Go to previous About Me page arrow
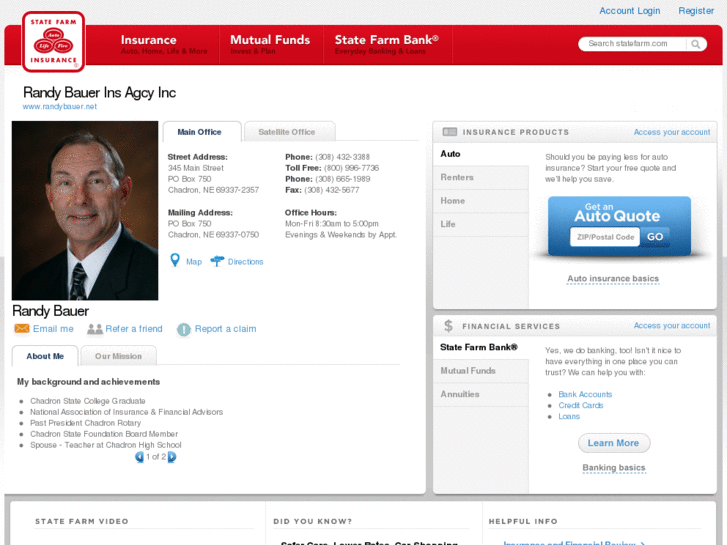 coord(139,457)
